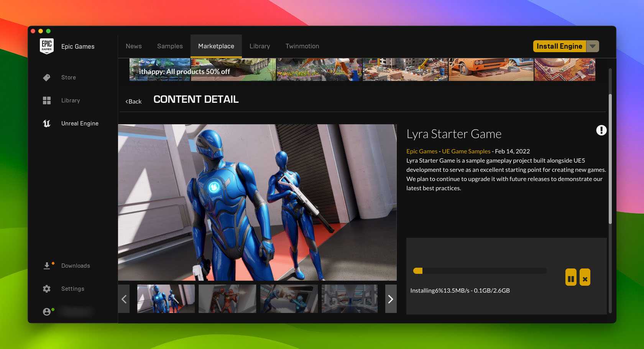Cancel the installation with the X button
The width and height of the screenshot is (644, 349).
pyautogui.click(x=585, y=277)
